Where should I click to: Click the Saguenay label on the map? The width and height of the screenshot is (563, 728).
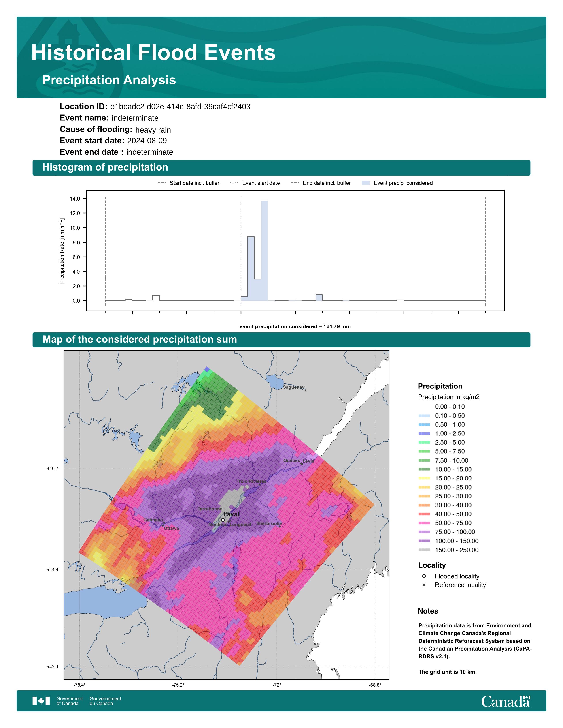point(294,387)
